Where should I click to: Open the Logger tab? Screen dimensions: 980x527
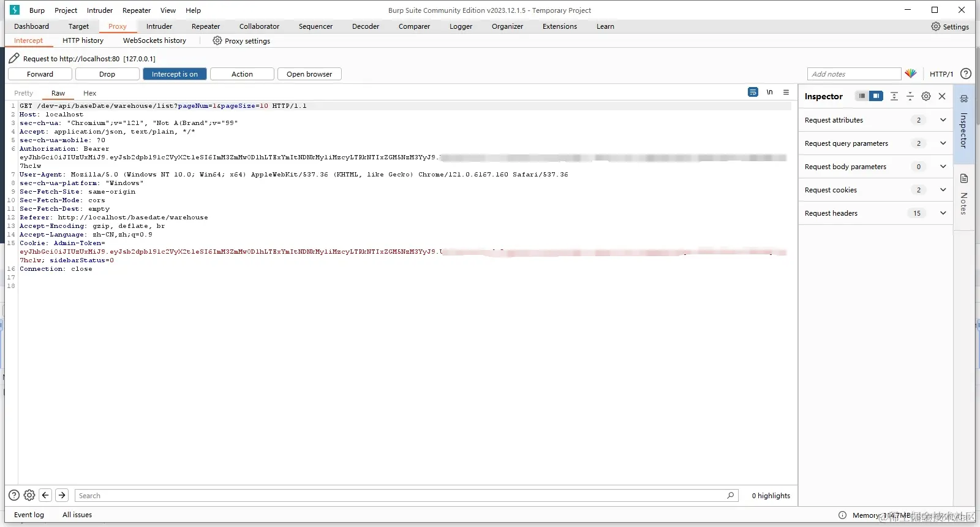point(461,26)
